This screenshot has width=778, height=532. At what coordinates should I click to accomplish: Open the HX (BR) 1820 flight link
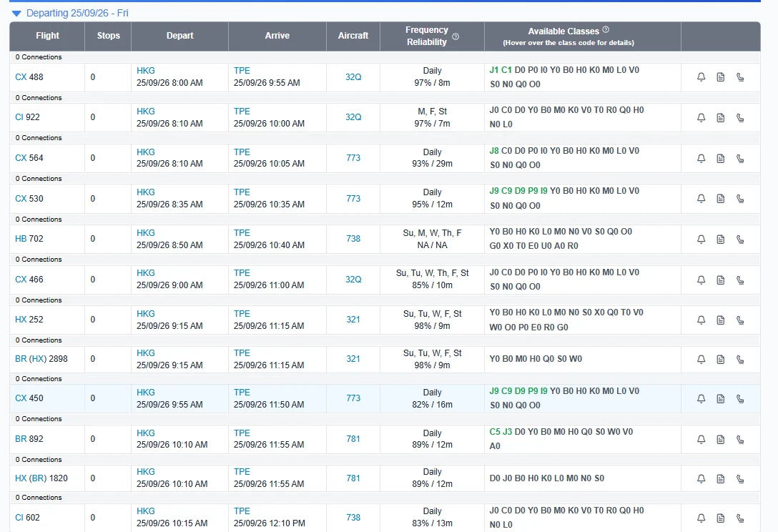41,478
